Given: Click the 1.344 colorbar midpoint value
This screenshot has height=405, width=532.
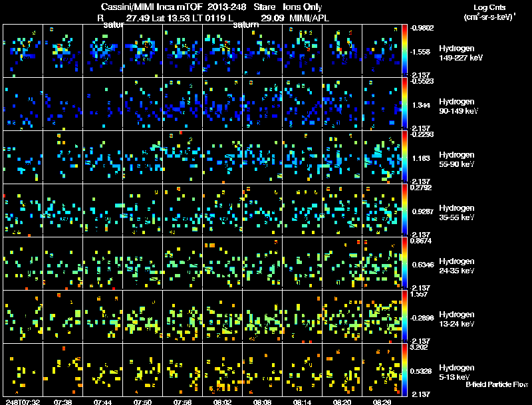Looking at the screenshot, I should coord(421,105).
